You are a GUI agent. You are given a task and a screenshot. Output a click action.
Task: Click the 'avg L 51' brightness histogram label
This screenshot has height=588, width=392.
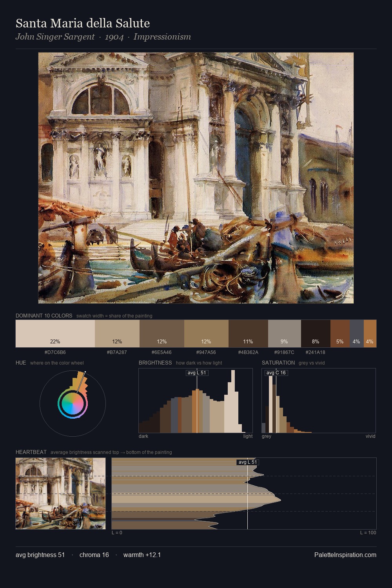tap(197, 373)
